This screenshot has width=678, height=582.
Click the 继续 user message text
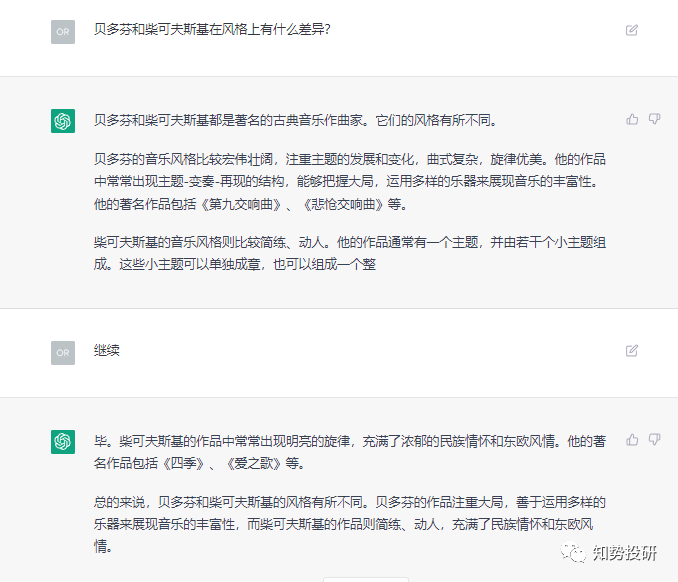click(107, 351)
